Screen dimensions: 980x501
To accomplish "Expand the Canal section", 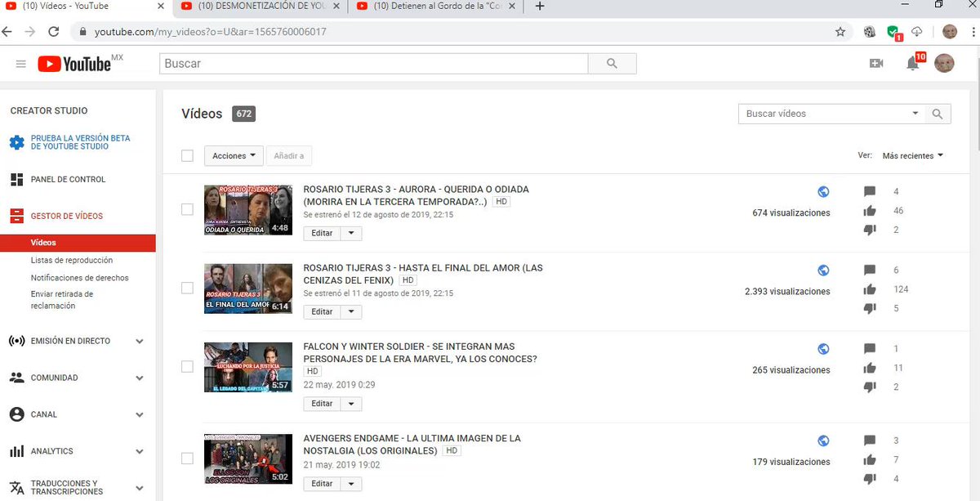I will click(x=140, y=414).
